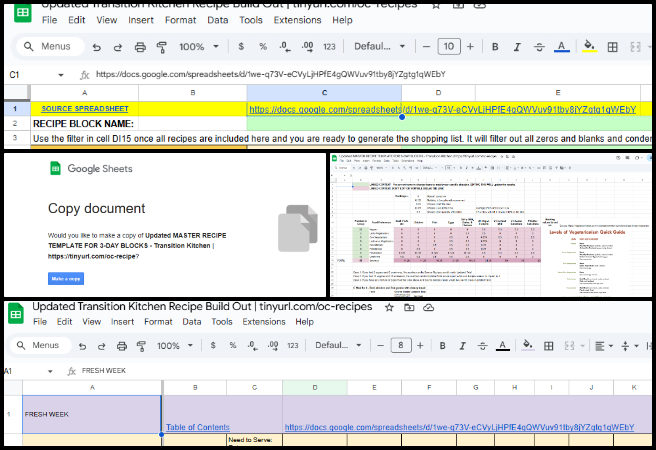This screenshot has width=656, height=450.
Task: Open borders menu in bottom toolbar
Action: (548, 346)
